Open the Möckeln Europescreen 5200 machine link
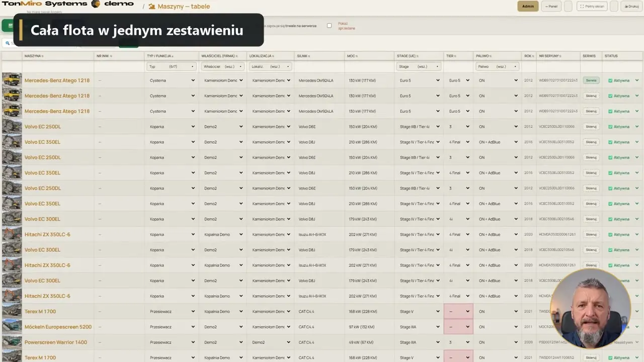 (58, 327)
